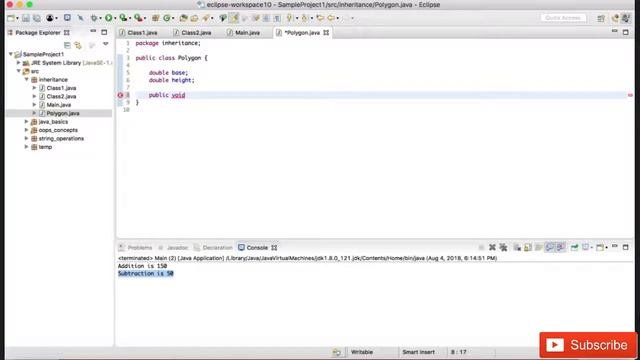Click the Save All toolbar icon
The image size is (640, 360).
[37, 18]
